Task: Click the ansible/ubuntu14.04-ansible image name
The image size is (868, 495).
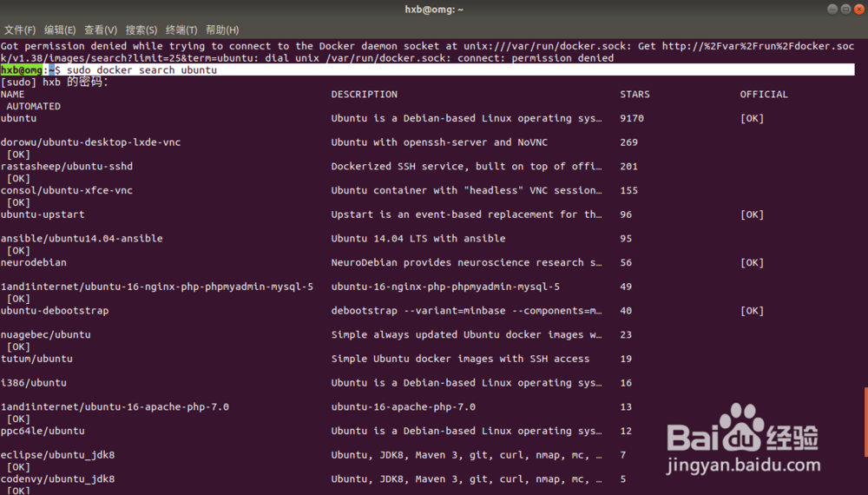Action: coord(82,239)
